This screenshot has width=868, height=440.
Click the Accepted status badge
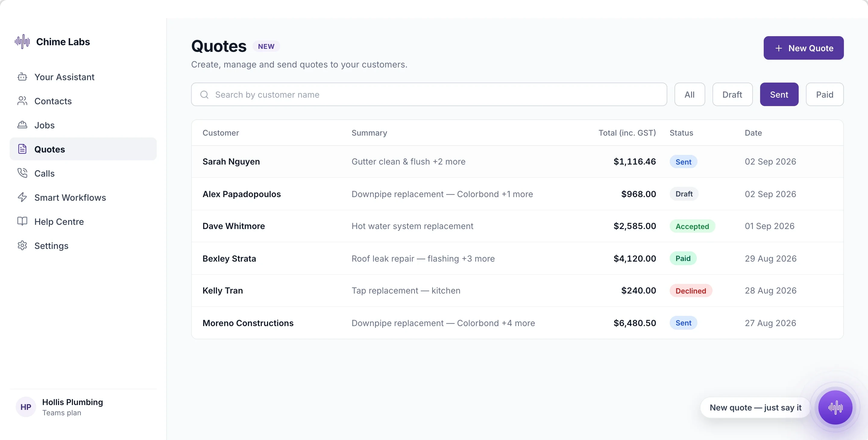[x=692, y=226]
